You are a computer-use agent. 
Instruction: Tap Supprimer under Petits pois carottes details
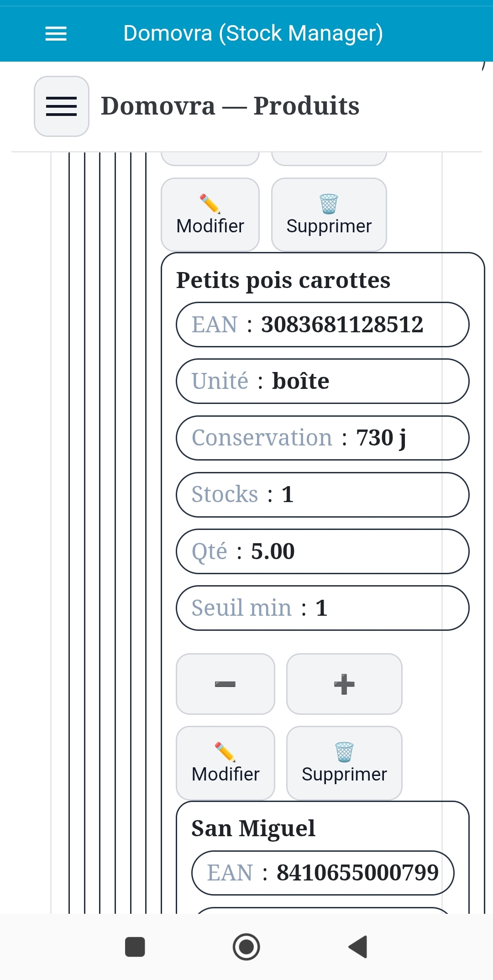pos(344,763)
